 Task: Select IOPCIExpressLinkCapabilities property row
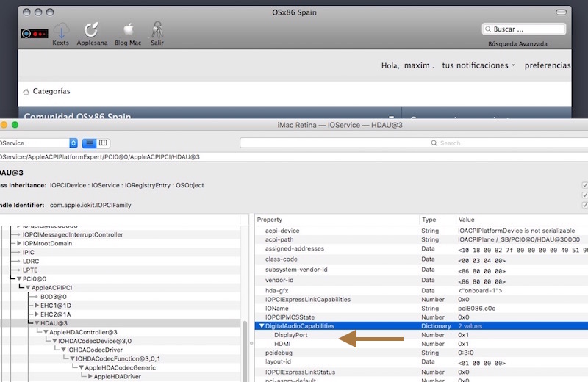421,300
